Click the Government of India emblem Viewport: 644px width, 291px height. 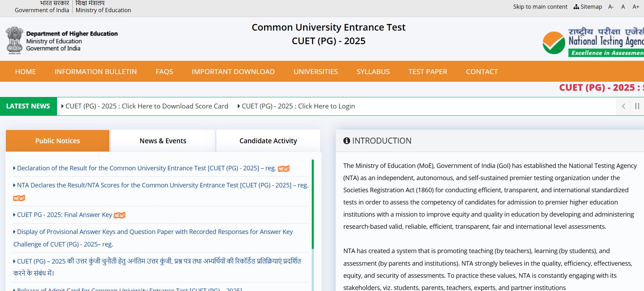pos(14,40)
